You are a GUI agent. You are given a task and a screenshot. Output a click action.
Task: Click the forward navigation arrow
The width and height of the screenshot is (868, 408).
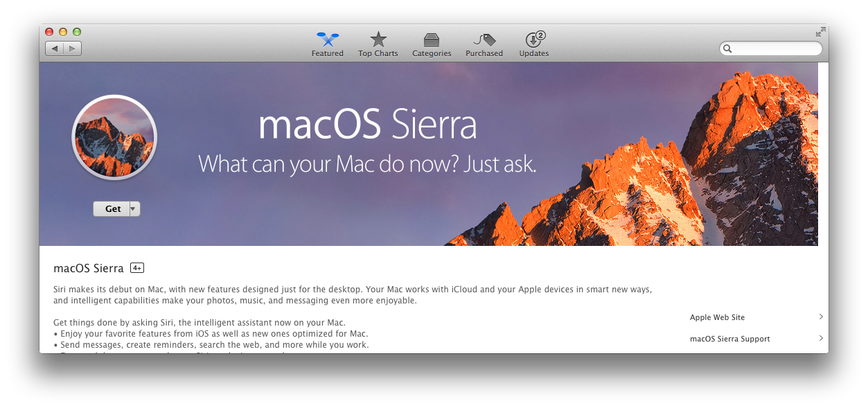(x=73, y=48)
